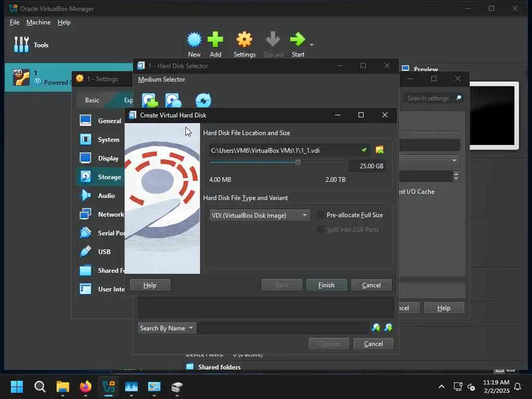The image size is (532, 399).
Task: Open the Tools icon in VirtualBox Manager
Action: (x=21, y=45)
